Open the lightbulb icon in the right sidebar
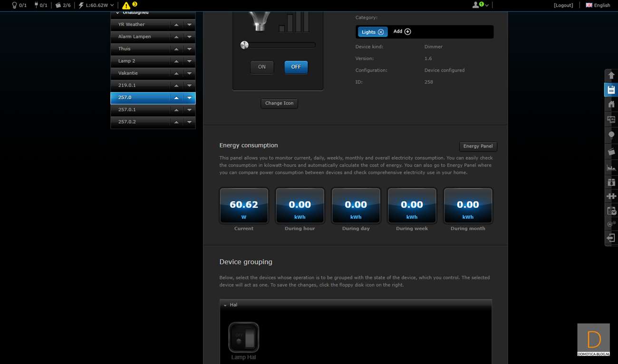 611,135
